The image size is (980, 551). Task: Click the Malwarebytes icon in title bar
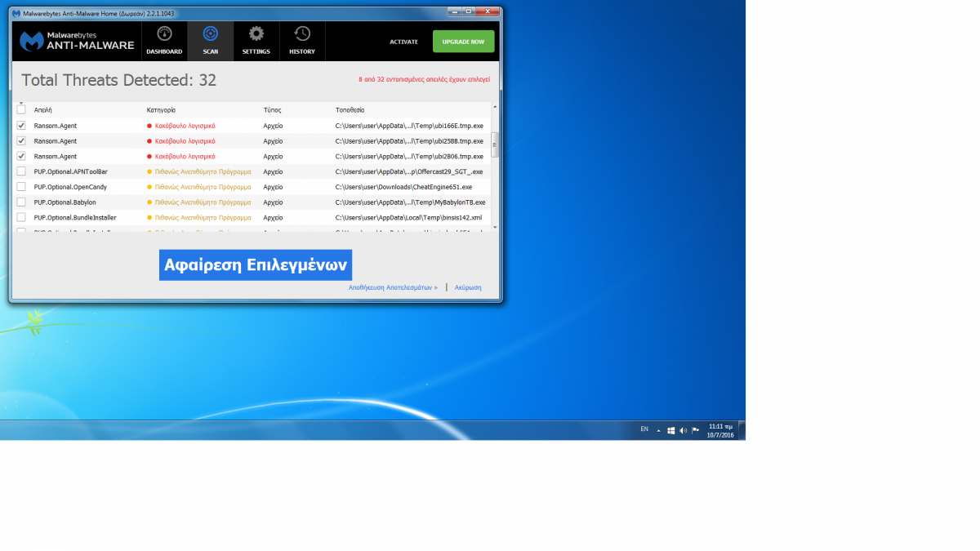(x=16, y=13)
